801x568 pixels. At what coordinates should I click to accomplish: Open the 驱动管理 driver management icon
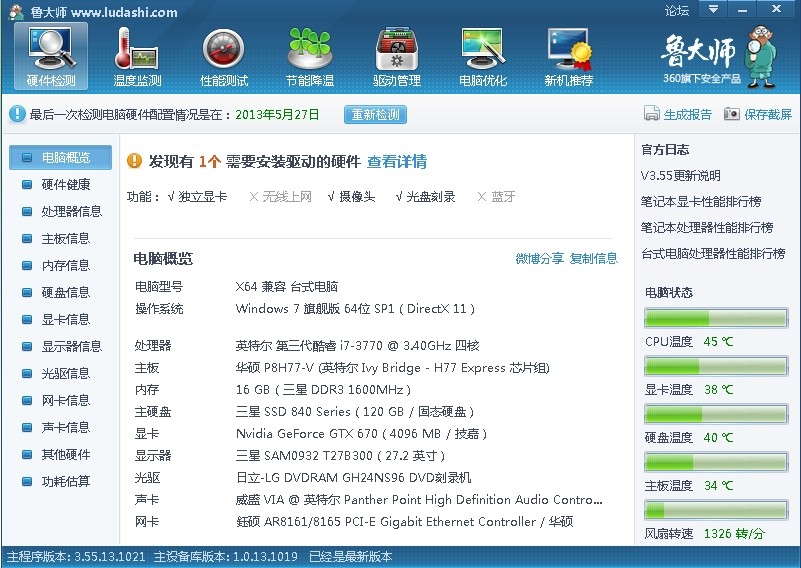(396, 55)
